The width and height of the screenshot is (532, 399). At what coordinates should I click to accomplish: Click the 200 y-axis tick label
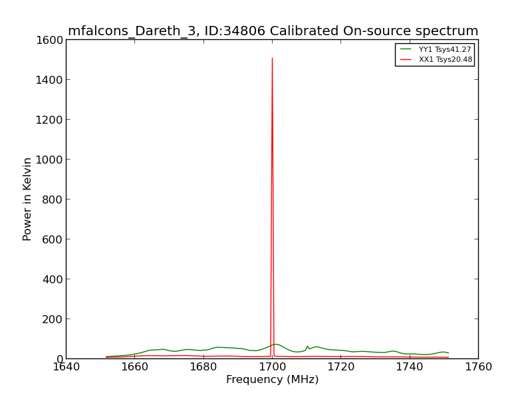point(53,319)
